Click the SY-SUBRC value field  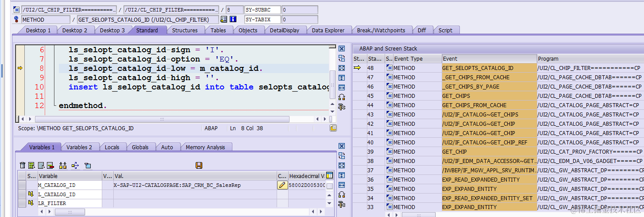299,10
